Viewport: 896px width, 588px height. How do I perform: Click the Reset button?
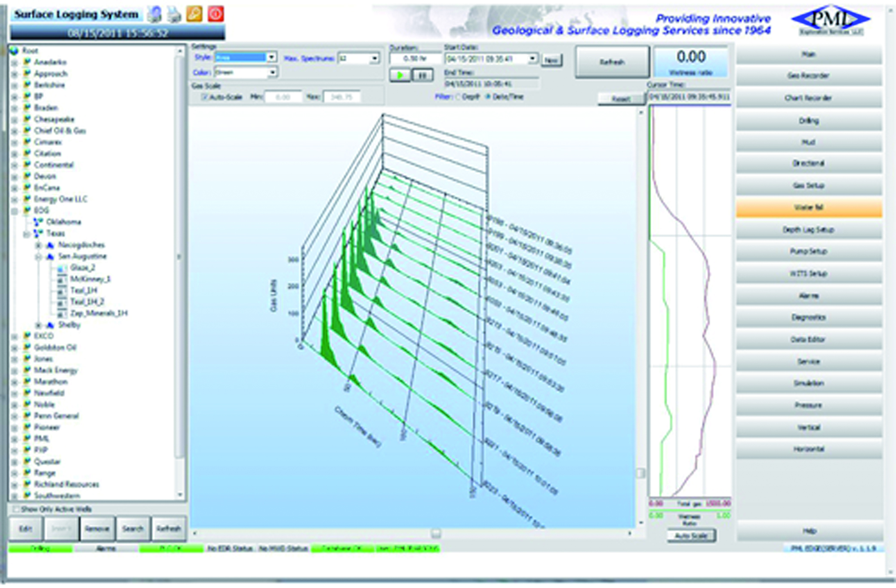[x=621, y=99]
